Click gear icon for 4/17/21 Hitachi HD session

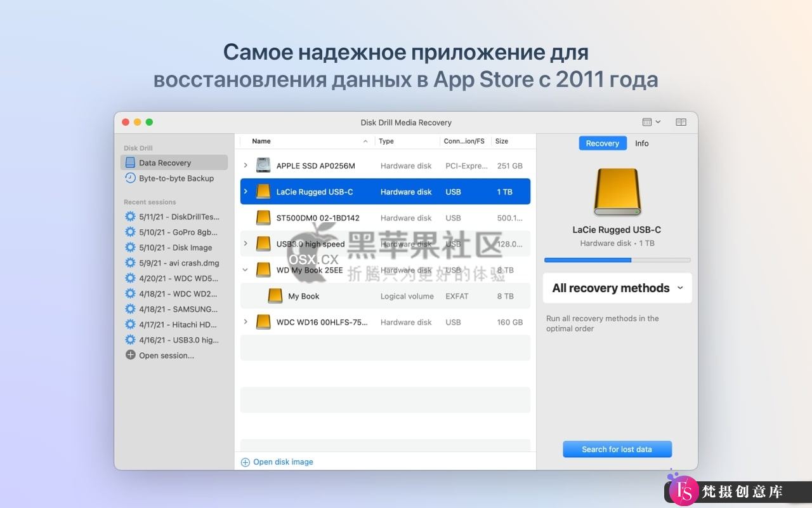[x=130, y=324]
